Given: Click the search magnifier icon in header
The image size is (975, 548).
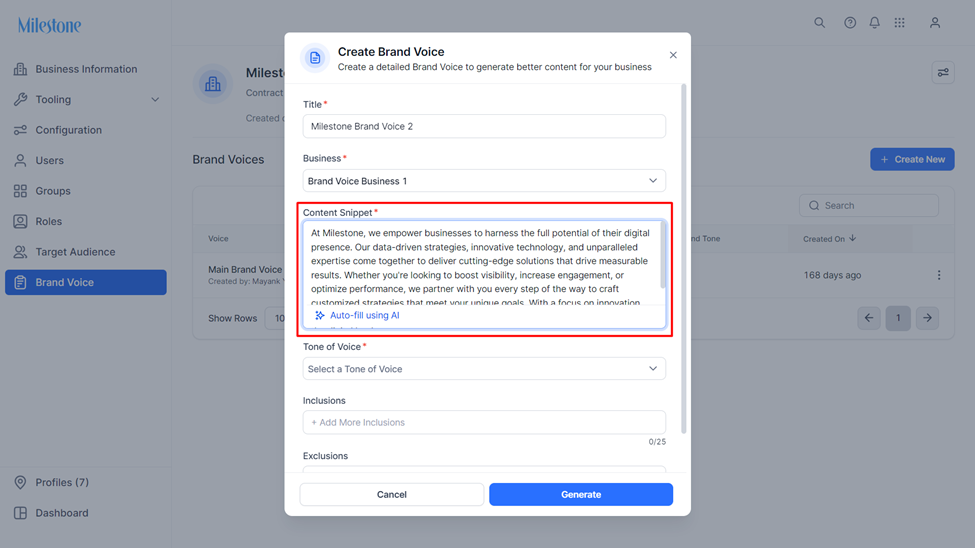Looking at the screenshot, I should (x=820, y=23).
